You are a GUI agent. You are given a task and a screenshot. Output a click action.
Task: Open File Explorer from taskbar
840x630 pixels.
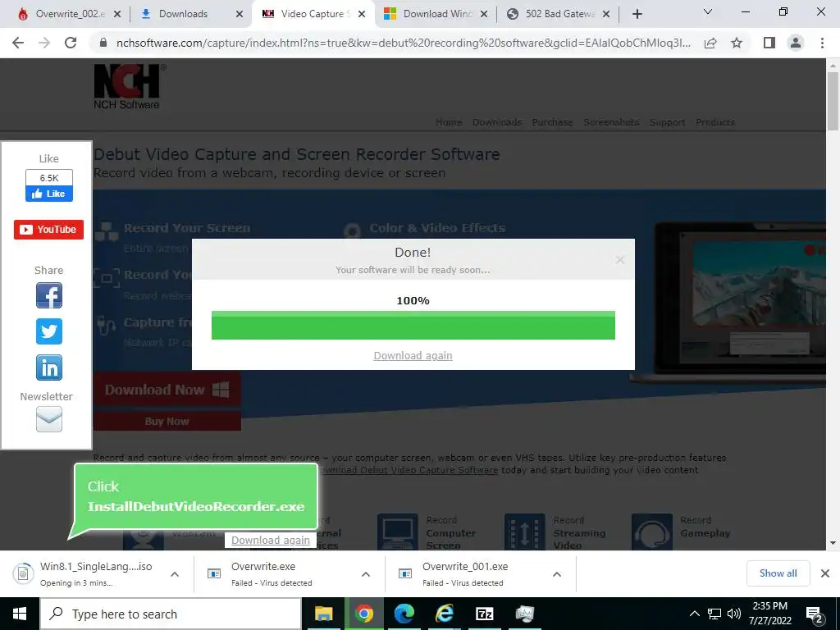(323, 614)
